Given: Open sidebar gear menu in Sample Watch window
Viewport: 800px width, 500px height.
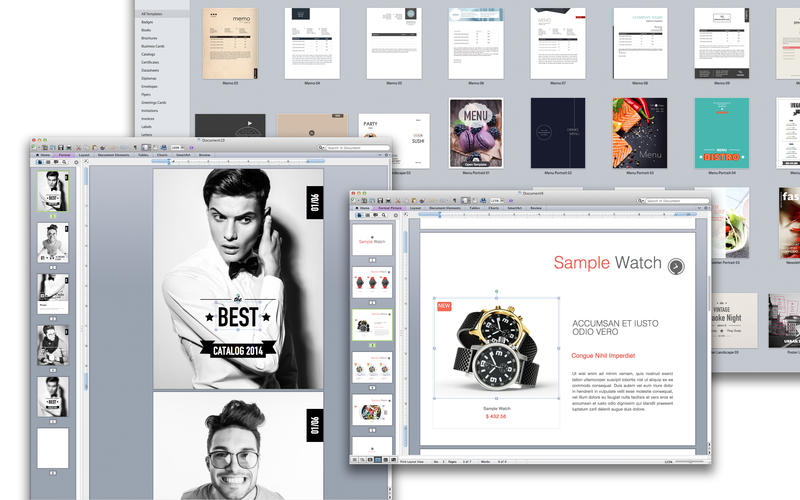Looking at the screenshot, I should 396,215.
